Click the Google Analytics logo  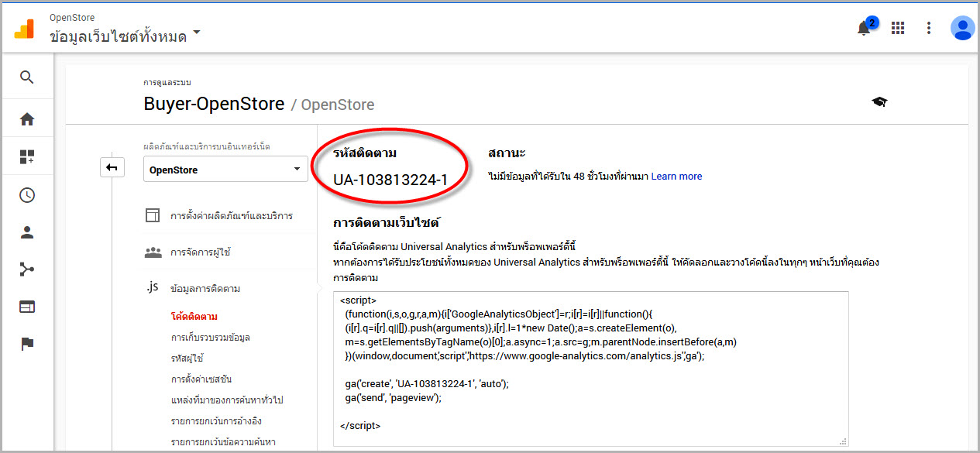tap(24, 29)
